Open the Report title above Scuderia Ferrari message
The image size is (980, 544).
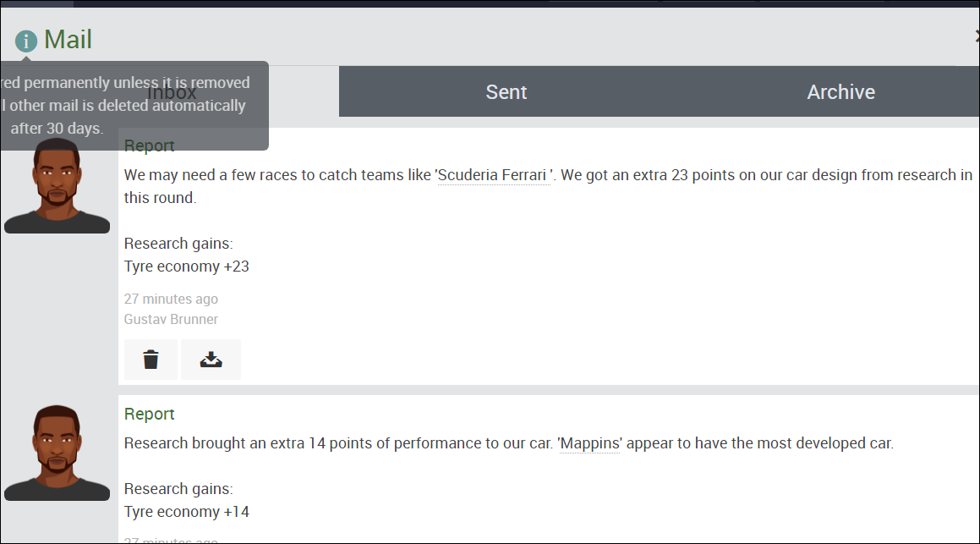(x=149, y=146)
